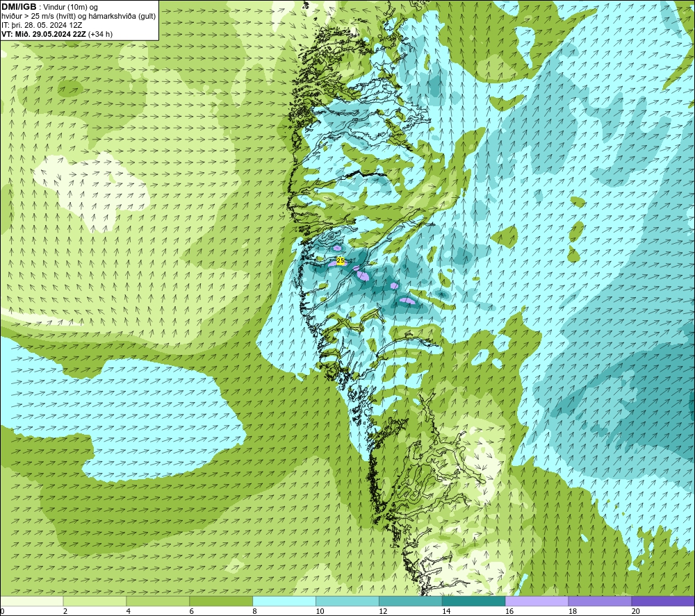This screenshot has height=616, width=695.
Task: Select the 8–10 m/s light cyan swatch
Action: point(284,601)
